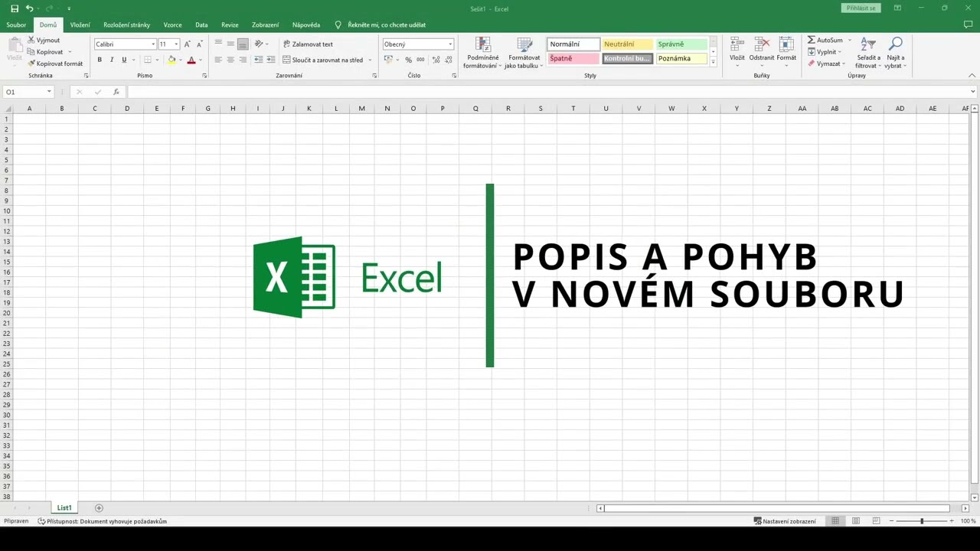Click Přihlásit se sign-in button
980x551 pixels.
pos(861,8)
